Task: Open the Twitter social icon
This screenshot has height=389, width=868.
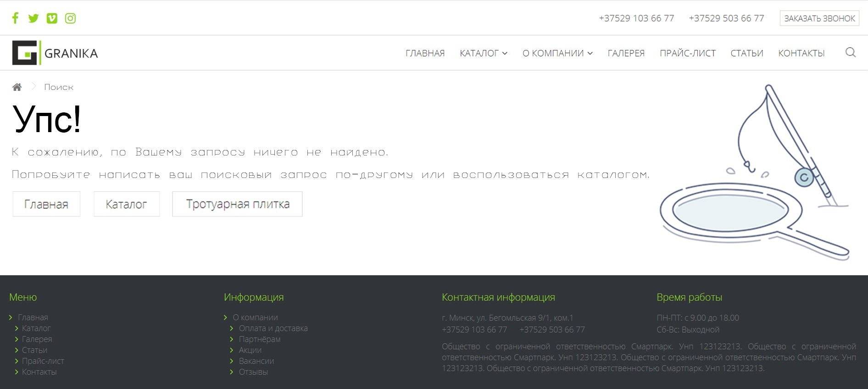Action: pyautogui.click(x=33, y=18)
